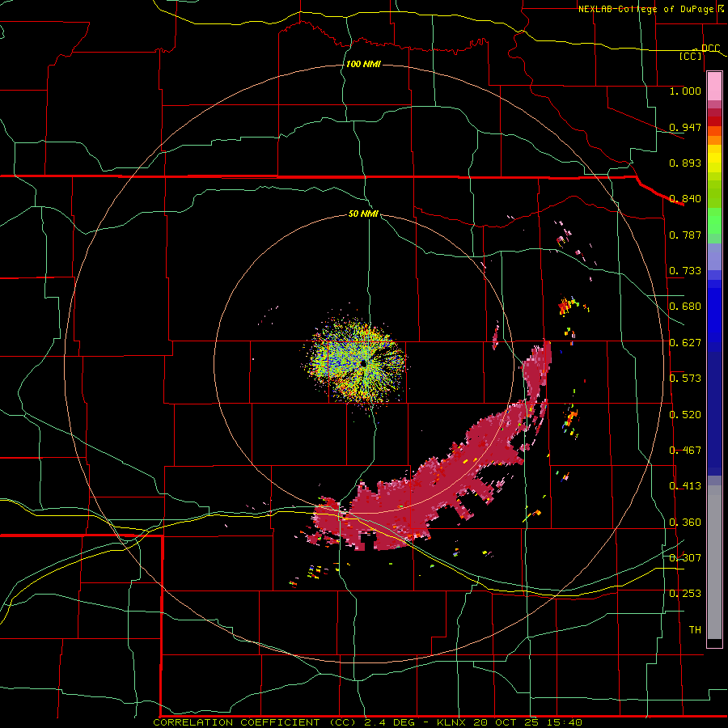Image resolution: width=728 pixels, height=728 pixels.
Task: Click the 0.573 value on the color scale
Action: [685, 379]
